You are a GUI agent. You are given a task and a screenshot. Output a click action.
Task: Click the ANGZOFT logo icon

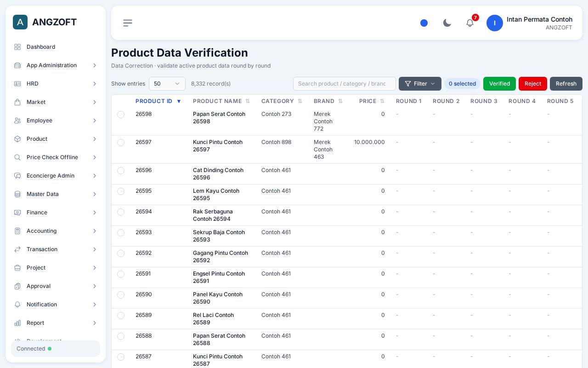(20, 22)
